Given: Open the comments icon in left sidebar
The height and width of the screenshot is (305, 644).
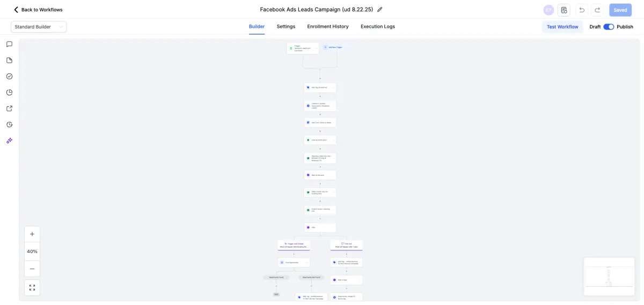Looking at the screenshot, I should (9, 44).
